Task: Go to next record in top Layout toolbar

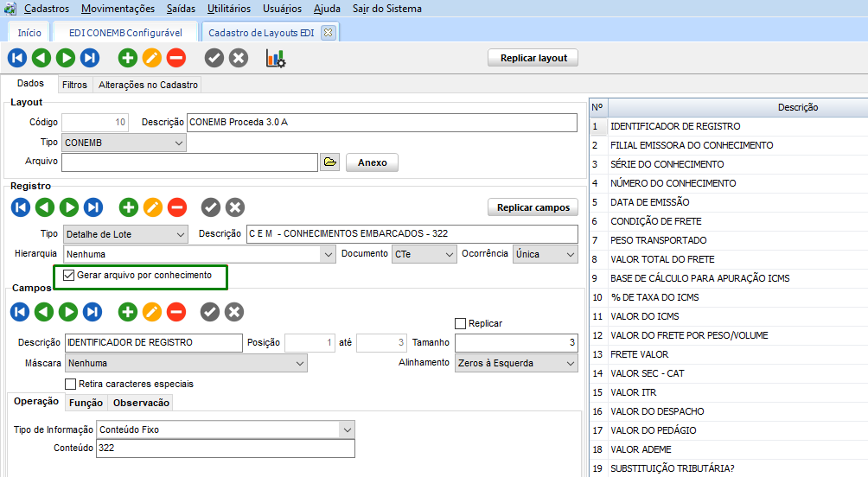Action: point(66,58)
